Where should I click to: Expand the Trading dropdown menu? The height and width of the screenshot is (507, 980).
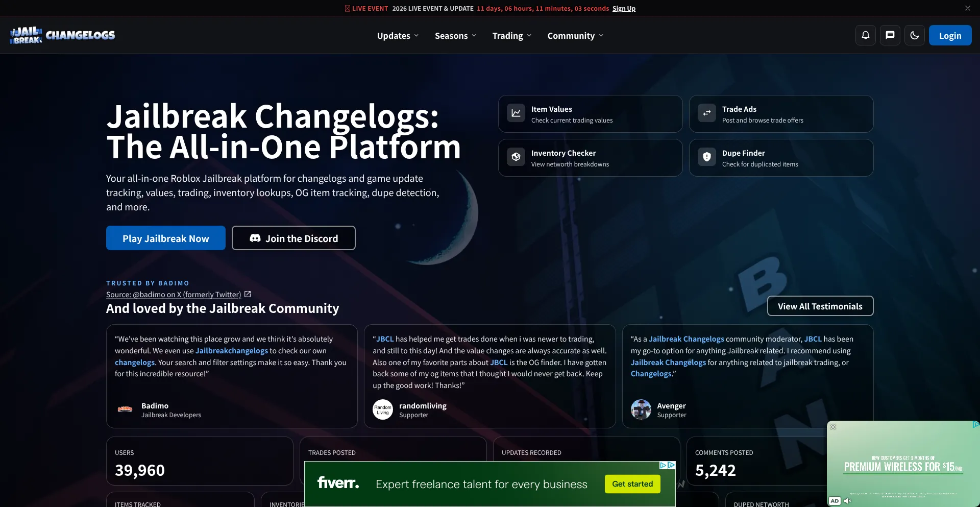click(x=512, y=36)
